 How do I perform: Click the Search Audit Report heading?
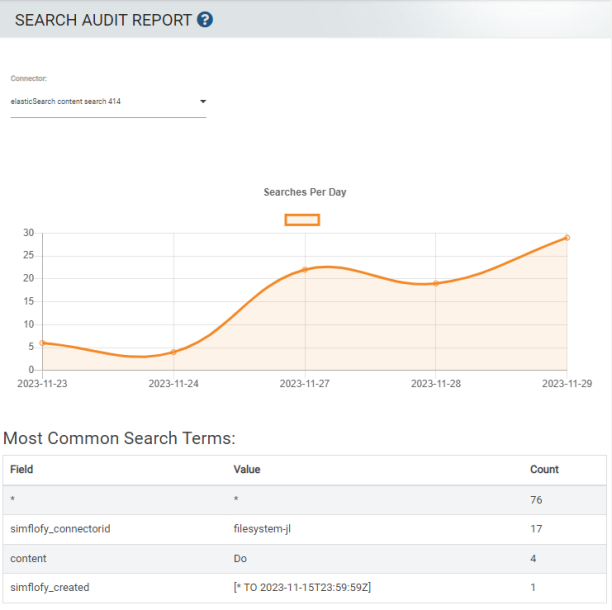point(103,20)
